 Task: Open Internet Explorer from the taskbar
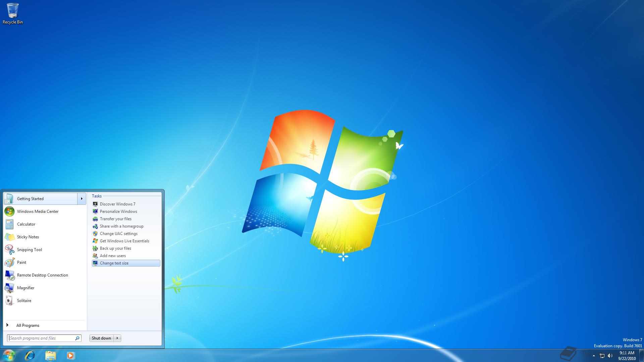pos(30,355)
